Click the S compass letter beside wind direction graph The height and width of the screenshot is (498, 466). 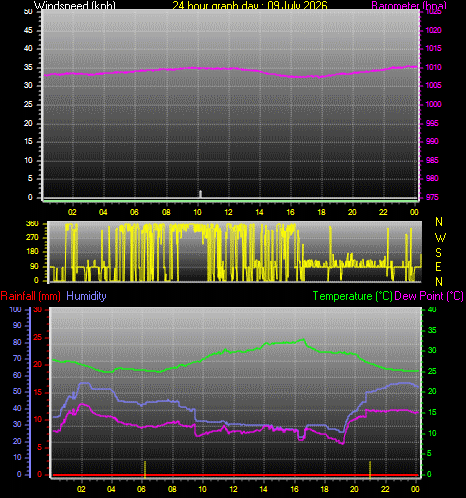pyautogui.click(x=439, y=253)
